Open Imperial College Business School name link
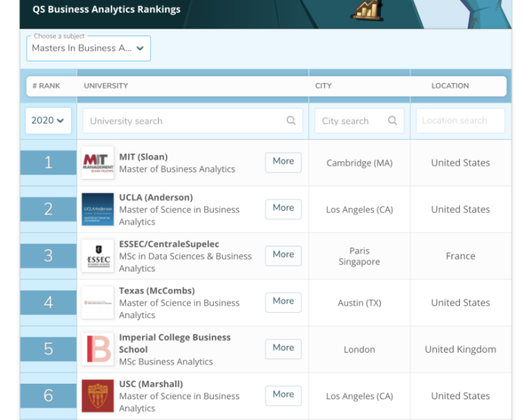Screen dimensions: 531x420 point(175,343)
